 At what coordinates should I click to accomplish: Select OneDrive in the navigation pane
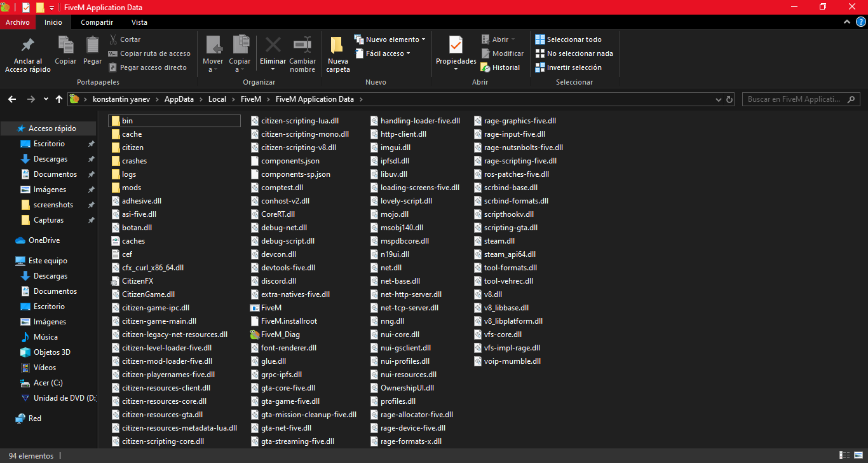tap(44, 240)
